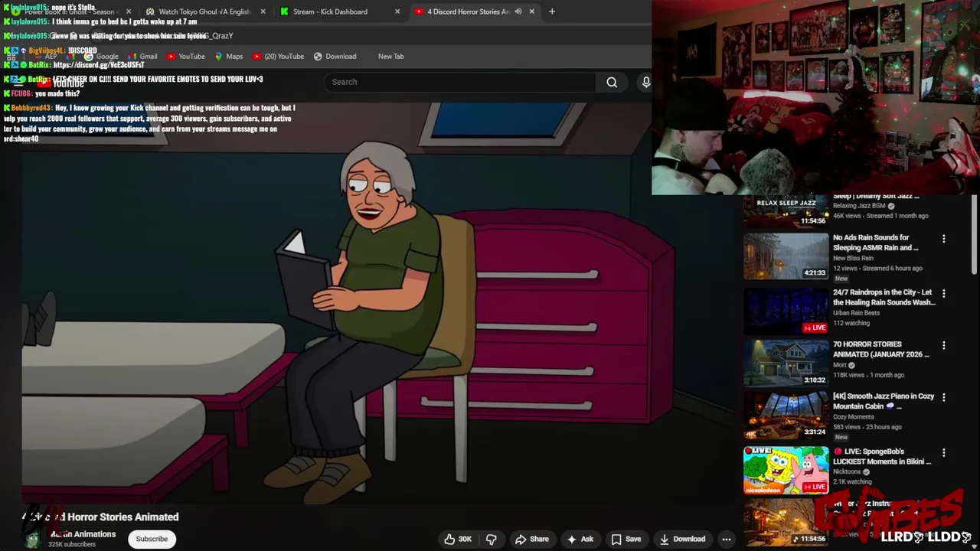
Task: Click the dislike thumbs-down icon
Action: 492,539
